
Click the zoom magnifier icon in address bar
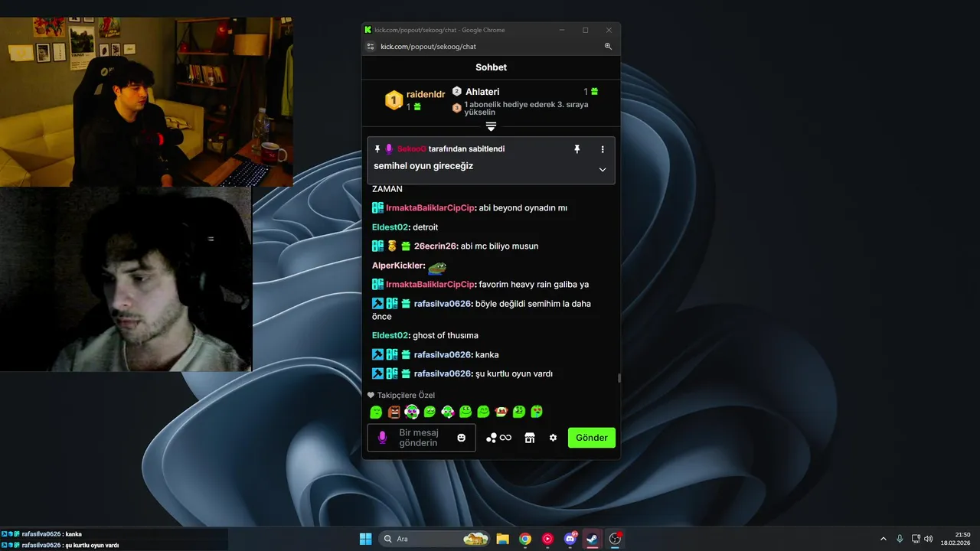[x=608, y=47]
